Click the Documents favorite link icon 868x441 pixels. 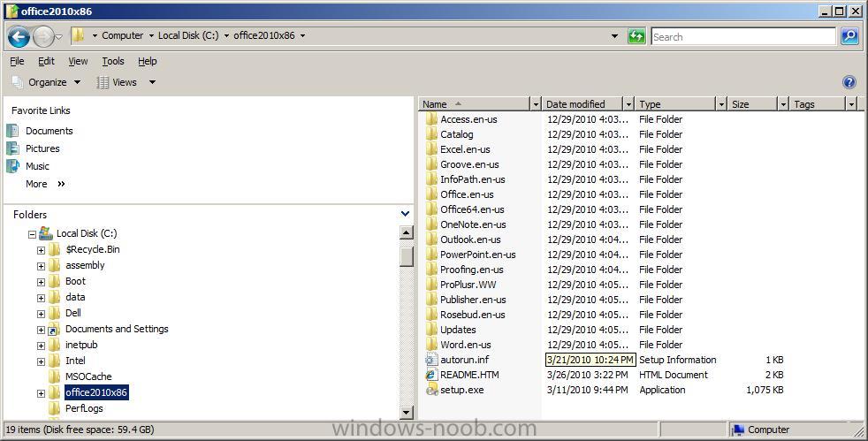(x=12, y=131)
